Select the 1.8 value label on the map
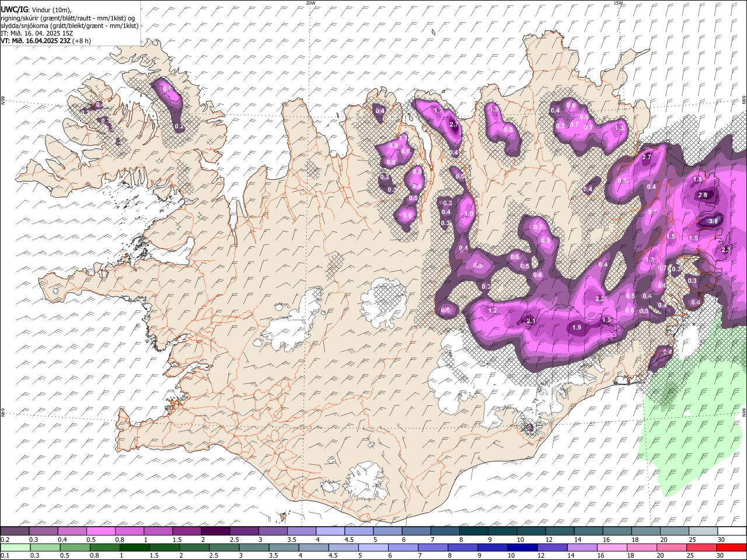The width and height of the screenshot is (747, 560). [x=697, y=180]
